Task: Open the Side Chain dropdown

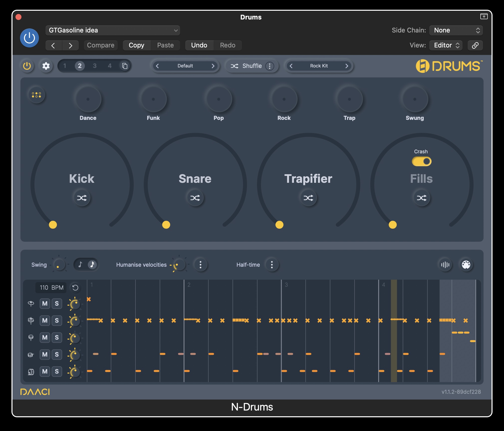Action: [x=456, y=30]
